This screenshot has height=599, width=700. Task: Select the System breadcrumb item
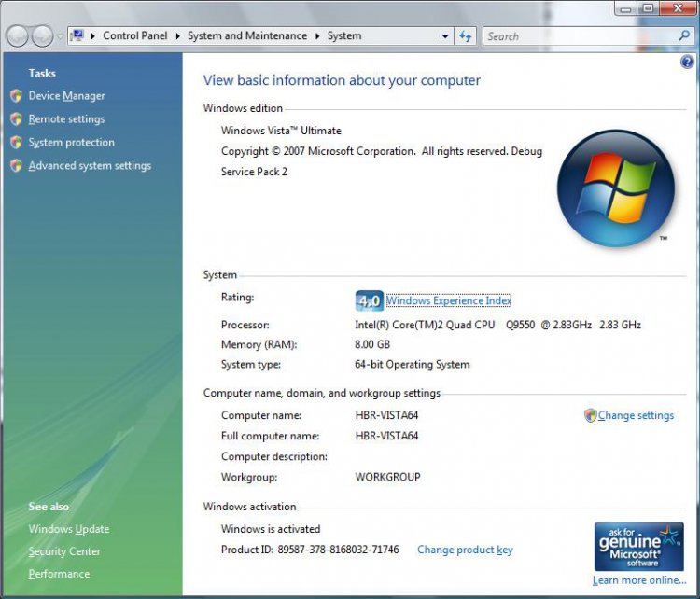344,35
